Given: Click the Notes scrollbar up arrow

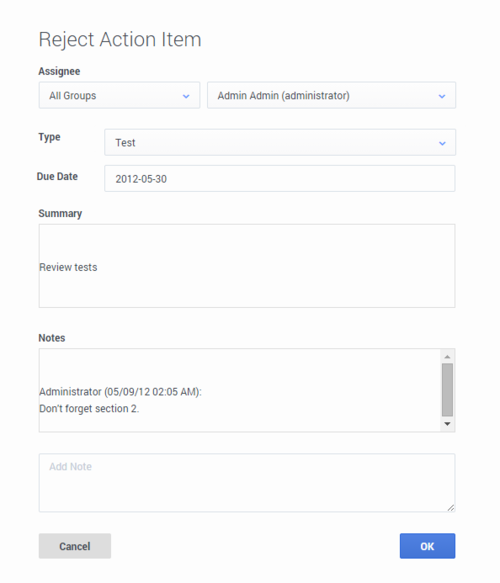Looking at the screenshot, I should [447, 357].
